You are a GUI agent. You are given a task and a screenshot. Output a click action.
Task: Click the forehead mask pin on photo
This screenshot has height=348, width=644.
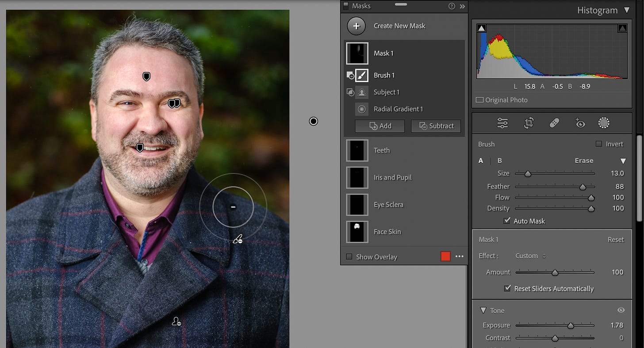tap(146, 77)
